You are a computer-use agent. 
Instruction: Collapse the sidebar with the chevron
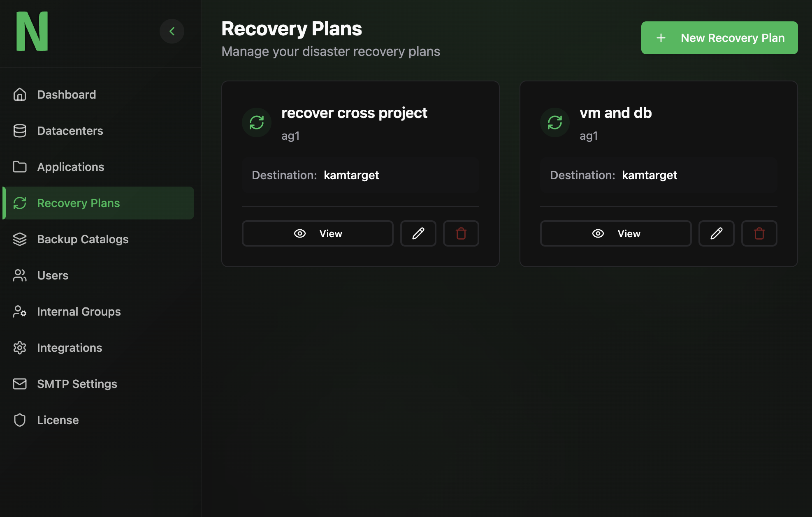(x=172, y=31)
